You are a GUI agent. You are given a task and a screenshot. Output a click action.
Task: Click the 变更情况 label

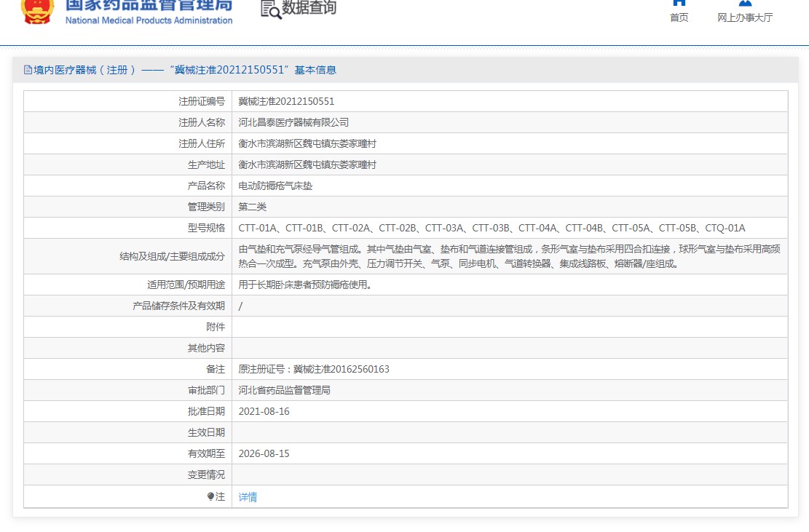click(206, 475)
